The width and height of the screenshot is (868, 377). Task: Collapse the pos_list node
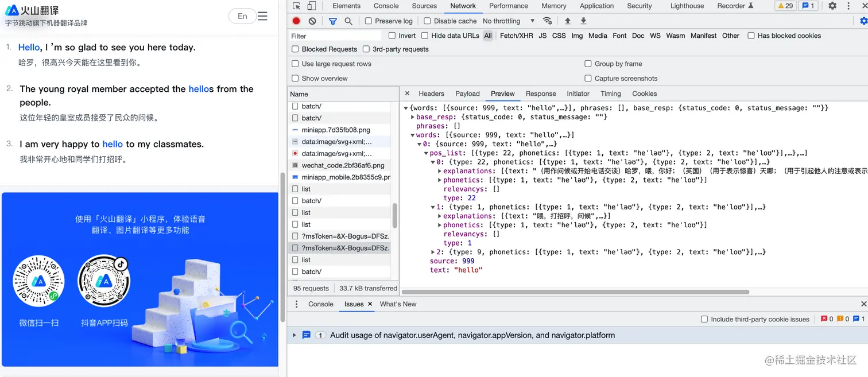pos(426,153)
